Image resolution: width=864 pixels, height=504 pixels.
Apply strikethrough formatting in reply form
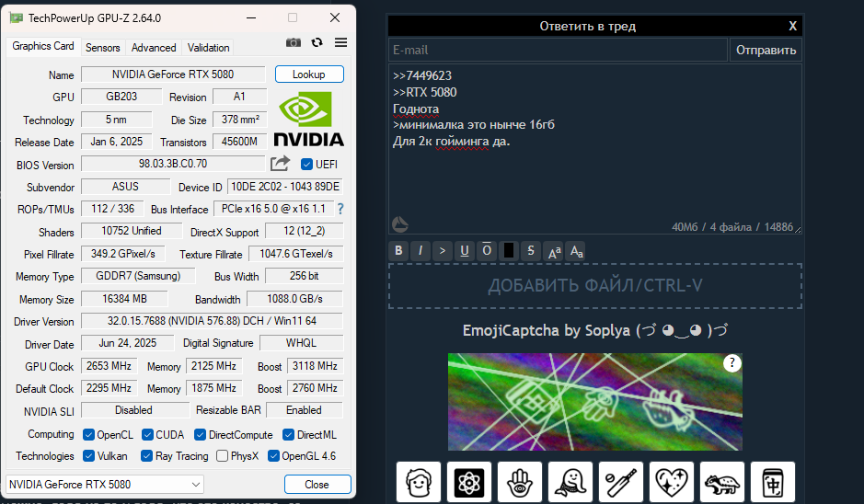click(x=531, y=251)
